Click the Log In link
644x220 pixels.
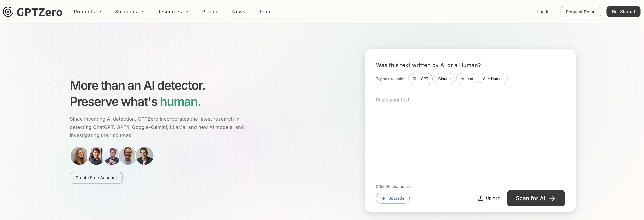[x=543, y=12]
